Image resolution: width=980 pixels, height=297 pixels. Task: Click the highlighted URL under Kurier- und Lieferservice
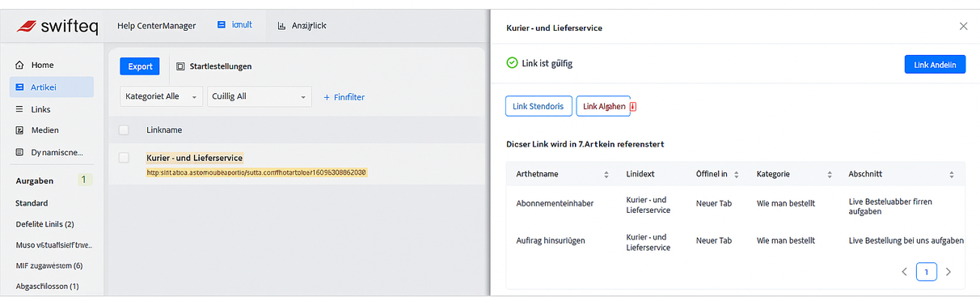pyautogui.click(x=256, y=172)
